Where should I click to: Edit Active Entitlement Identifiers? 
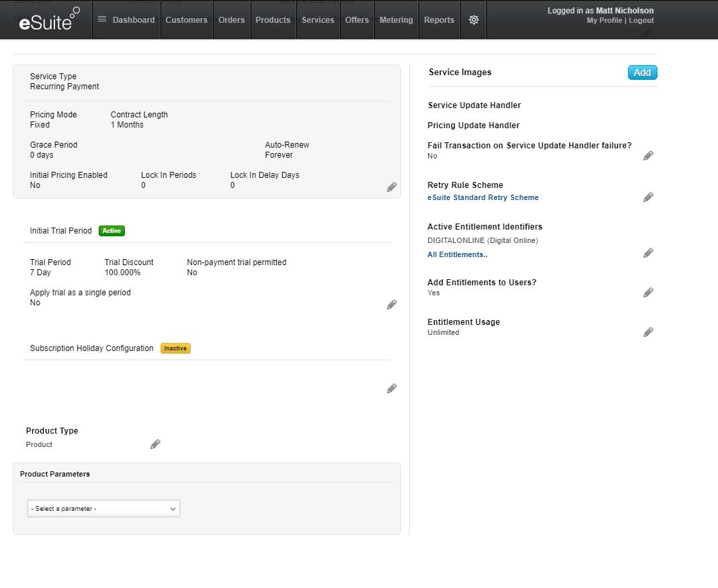648,253
